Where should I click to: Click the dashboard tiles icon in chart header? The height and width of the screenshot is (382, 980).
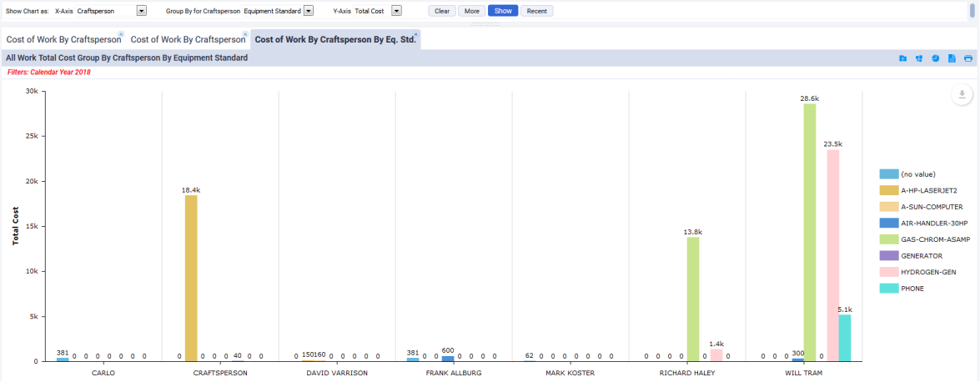(x=919, y=58)
